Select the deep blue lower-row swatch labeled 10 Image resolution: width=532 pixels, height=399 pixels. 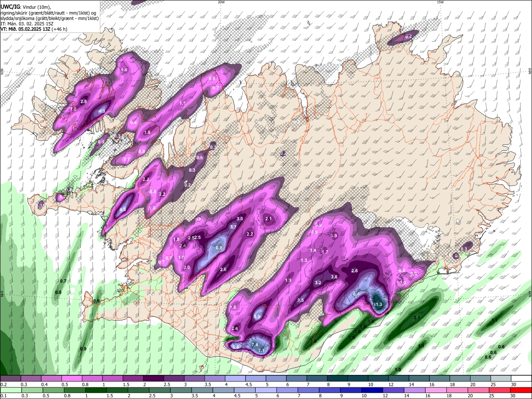pyautogui.click(x=372, y=390)
